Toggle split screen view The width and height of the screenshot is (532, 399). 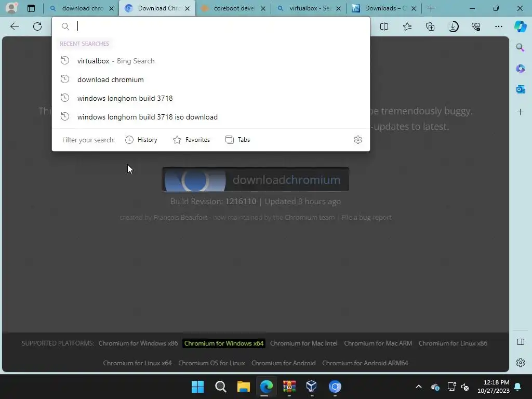pos(384,26)
